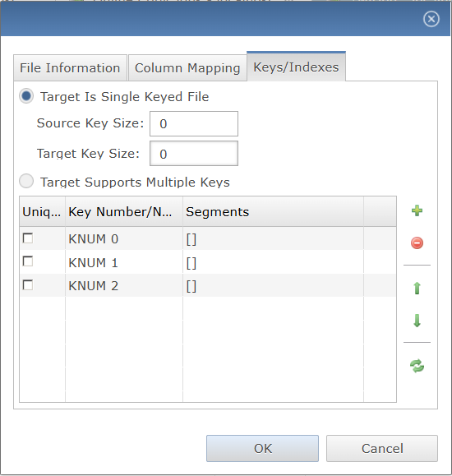
Task: Check the Unique box for KNUM 0
Action: [x=28, y=238]
